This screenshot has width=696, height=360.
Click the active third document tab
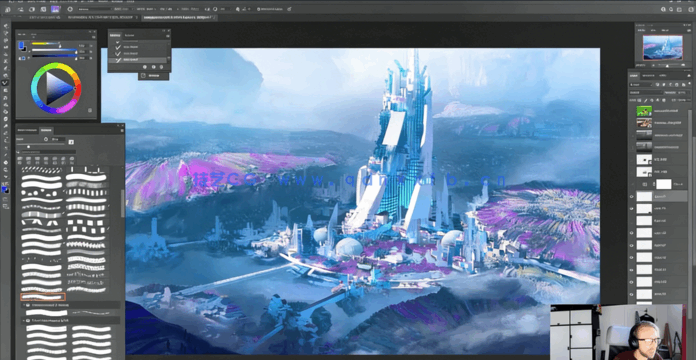[x=178, y=17]
